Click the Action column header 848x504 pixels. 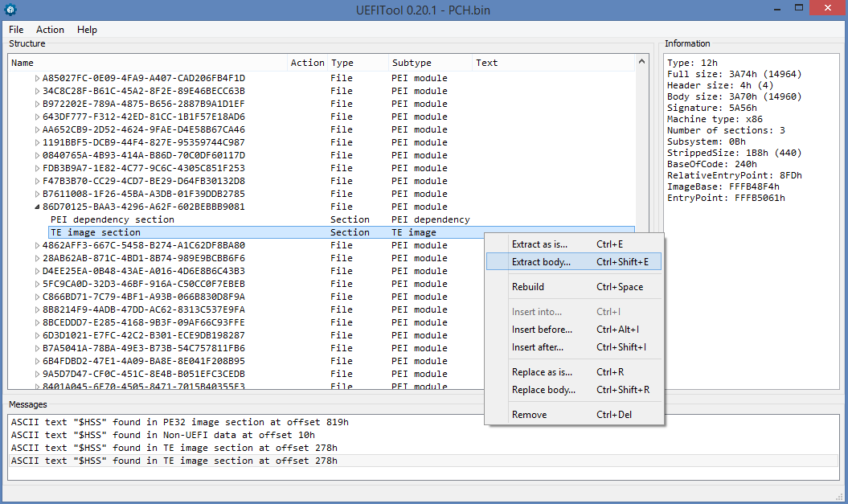click(307, 63)
